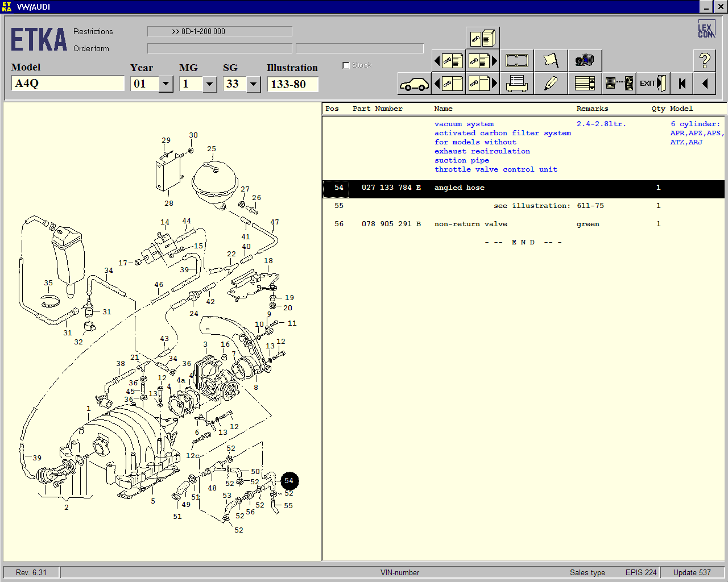
Task: Open the MG dropdown arrow
Action: click(210, 84)
